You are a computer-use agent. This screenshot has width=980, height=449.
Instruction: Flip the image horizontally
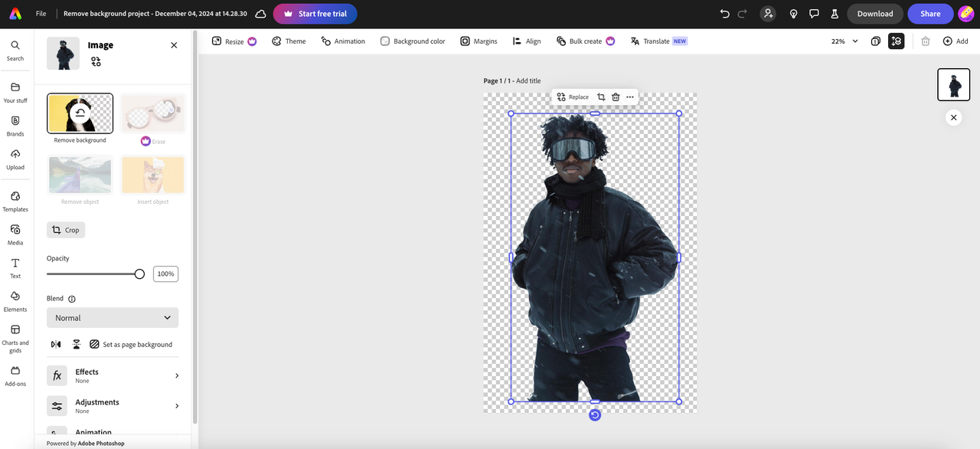[x=56, y=344]
